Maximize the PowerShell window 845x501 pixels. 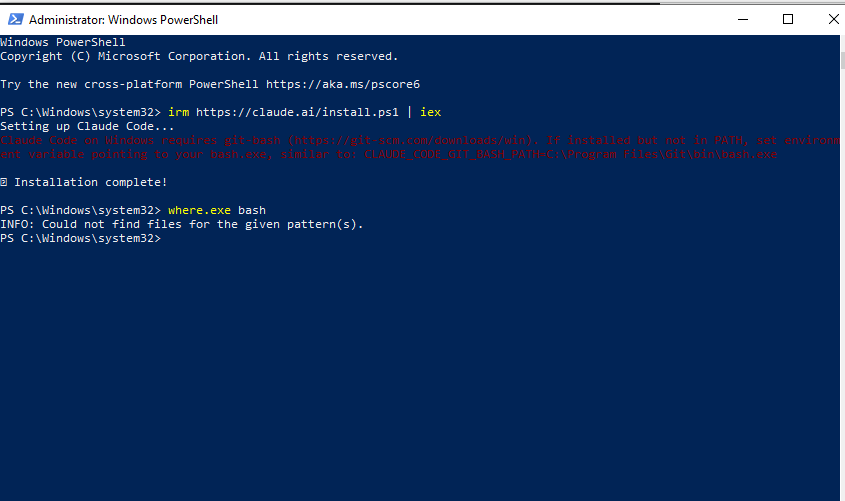tap(788, 19)
